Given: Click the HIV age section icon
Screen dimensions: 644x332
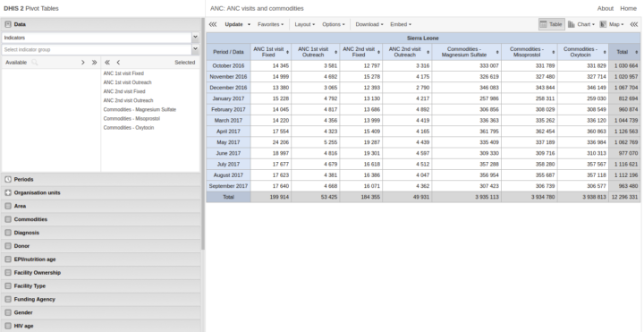Looking at the screenshot, I should [x=8, y=326].
